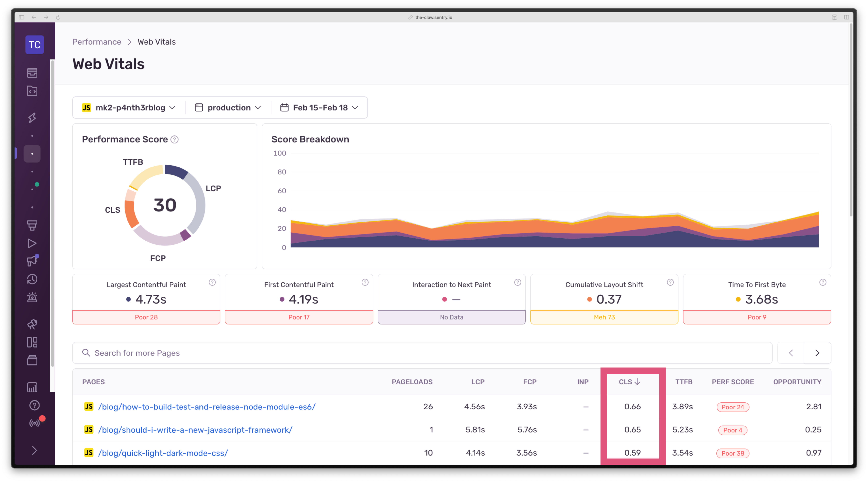Image resolution: width=868 pixels, height=482 pixels.
Task: Sort table by PAGELOADS column
Action: [412, 382]
